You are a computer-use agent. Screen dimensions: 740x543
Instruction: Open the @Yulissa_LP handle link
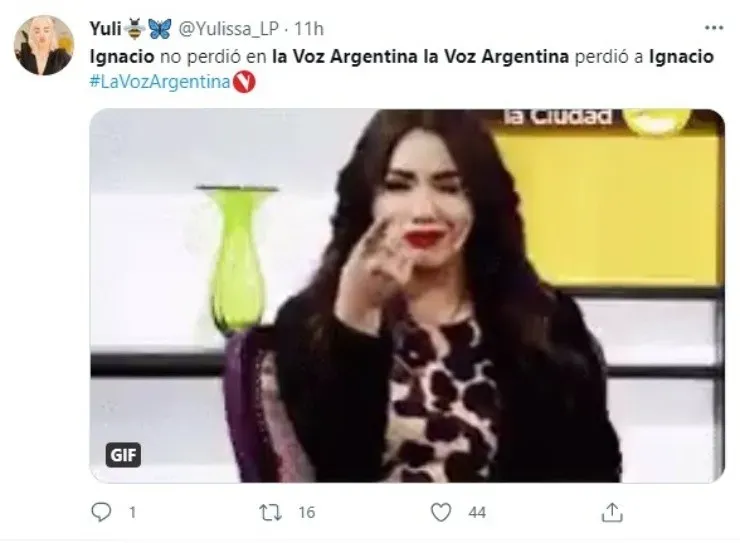(x=228, y=29)
